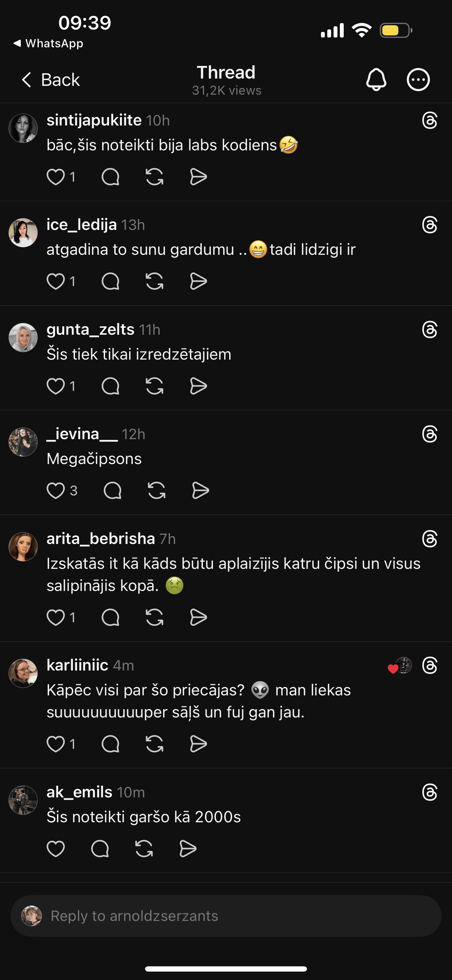
Task: Repost karliiniic's comment
Action: click(x=155, y=744)
